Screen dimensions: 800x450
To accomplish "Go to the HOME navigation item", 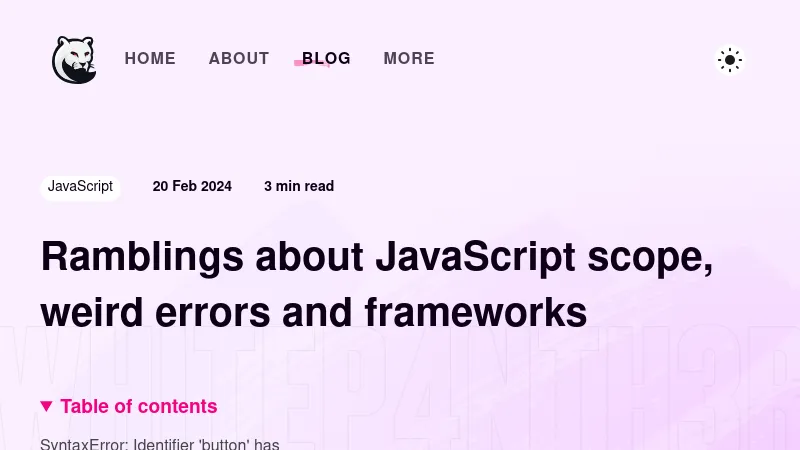I will pyautogui.click(x=150, y=59).
